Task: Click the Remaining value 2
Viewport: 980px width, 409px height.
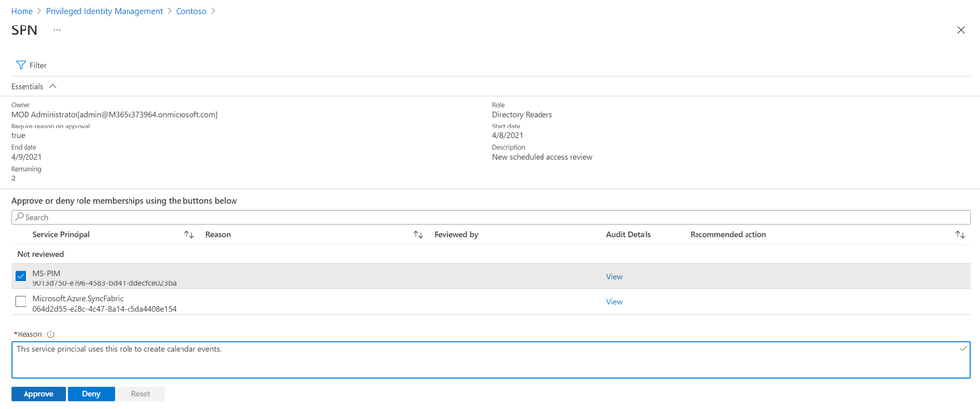Action: point(13,179)
